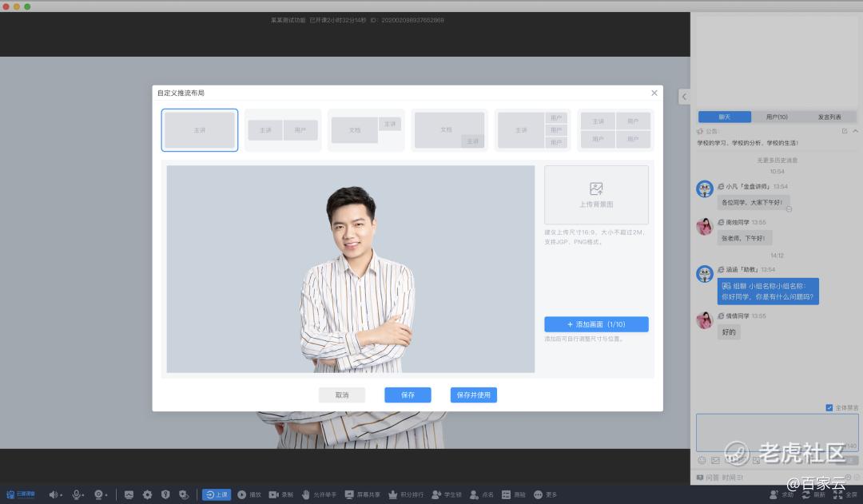Click the 上传背景图 upload image icon

pyautogui.click(x=596, y=189)
